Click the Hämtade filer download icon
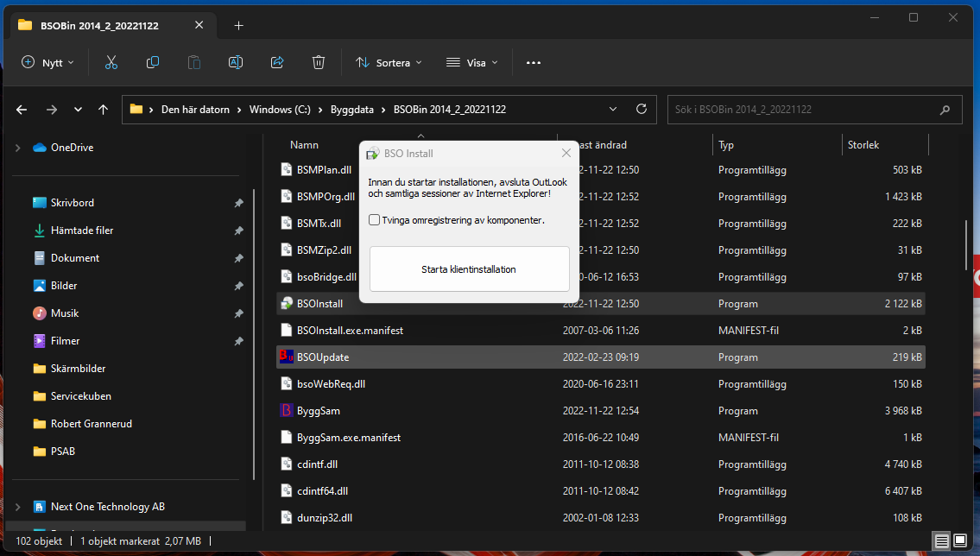This screenshot has width=980, height=556. pyautogui.click(x=40, y=230)
